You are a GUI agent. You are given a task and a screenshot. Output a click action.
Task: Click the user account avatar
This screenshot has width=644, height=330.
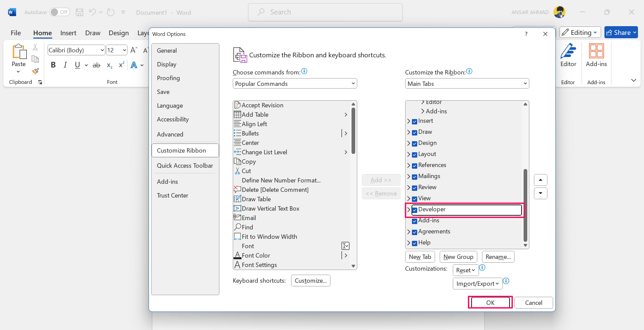[x=559, y=12]
